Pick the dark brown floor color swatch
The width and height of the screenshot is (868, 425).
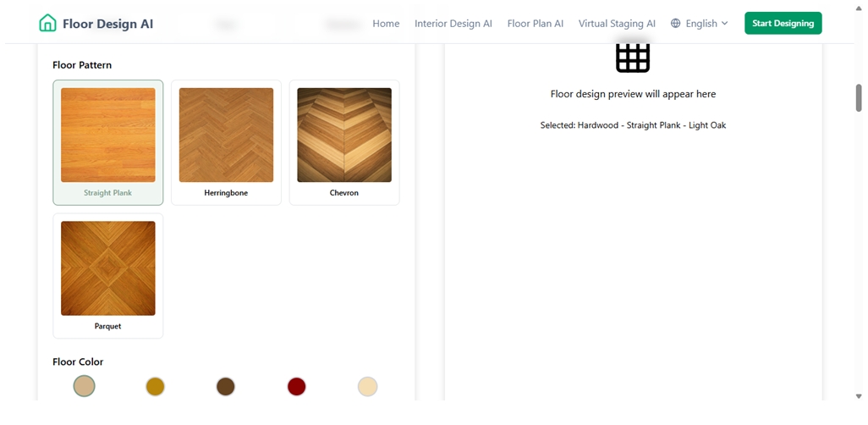click(x=225, y=386)
